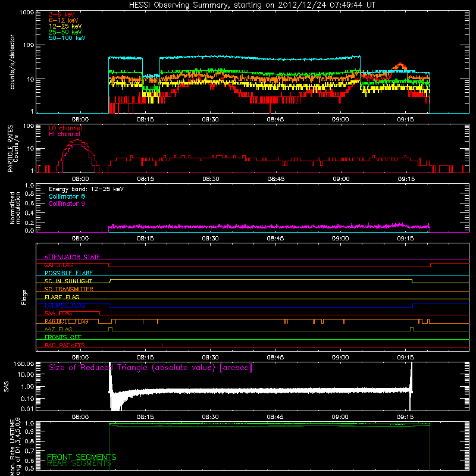This screenshot has height=476, width=476.
Task: Select the Collimator 9 legend entry
Action: 67,203
